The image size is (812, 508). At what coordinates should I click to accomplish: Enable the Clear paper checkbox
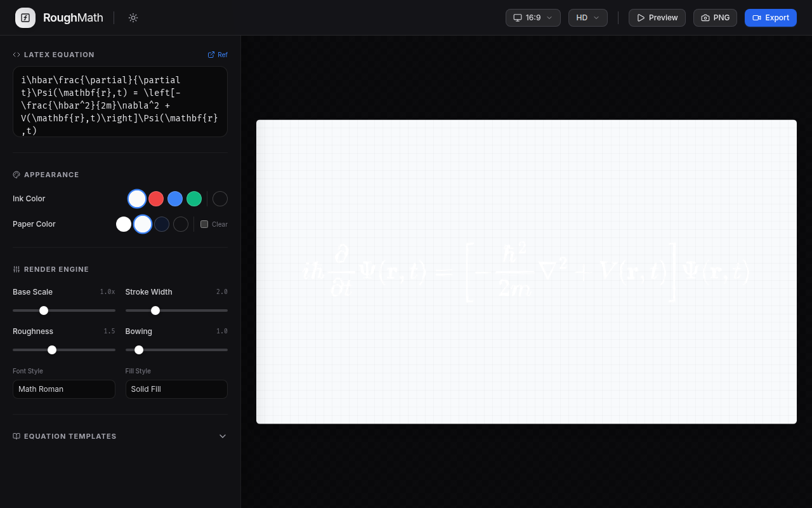204,224
